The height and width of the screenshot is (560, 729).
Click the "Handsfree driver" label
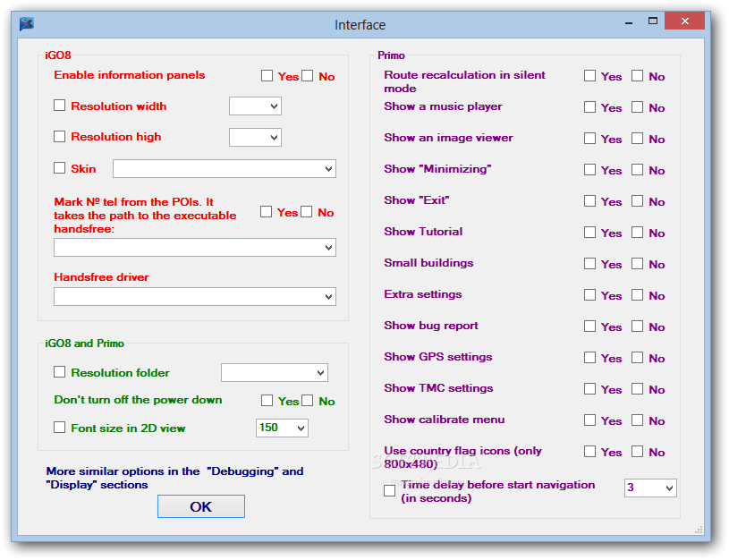(x=101, y=277)
